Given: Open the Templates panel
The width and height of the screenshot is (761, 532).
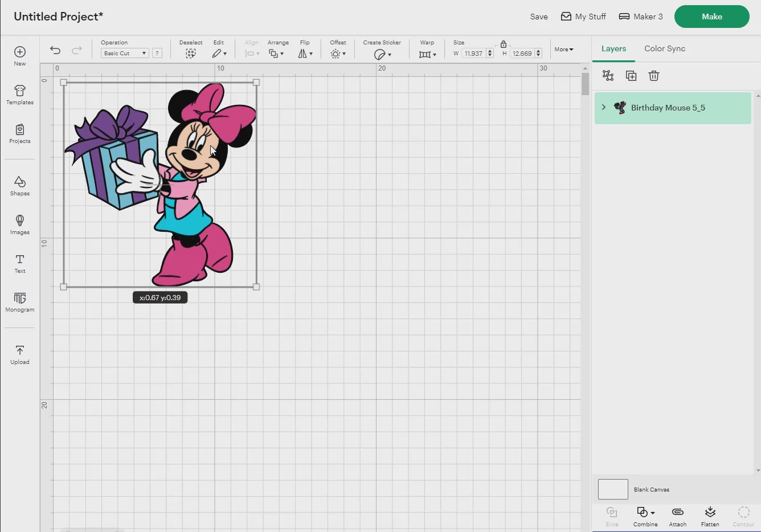Looking at the screenshot, I should pos(20,95).
